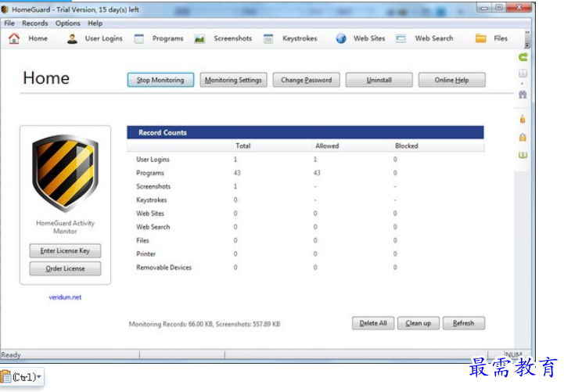
Task: Click Enter License Key button
Action: [x=65, y=250]
